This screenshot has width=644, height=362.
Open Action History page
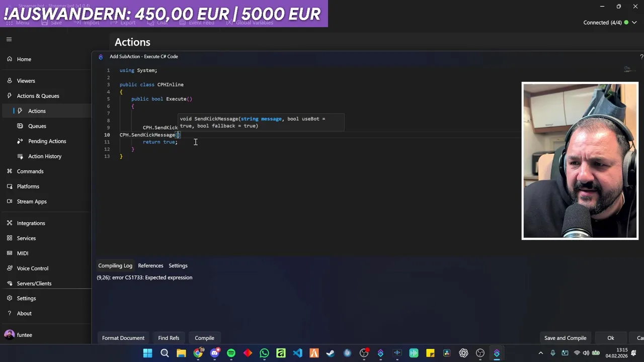pos(45,156)
